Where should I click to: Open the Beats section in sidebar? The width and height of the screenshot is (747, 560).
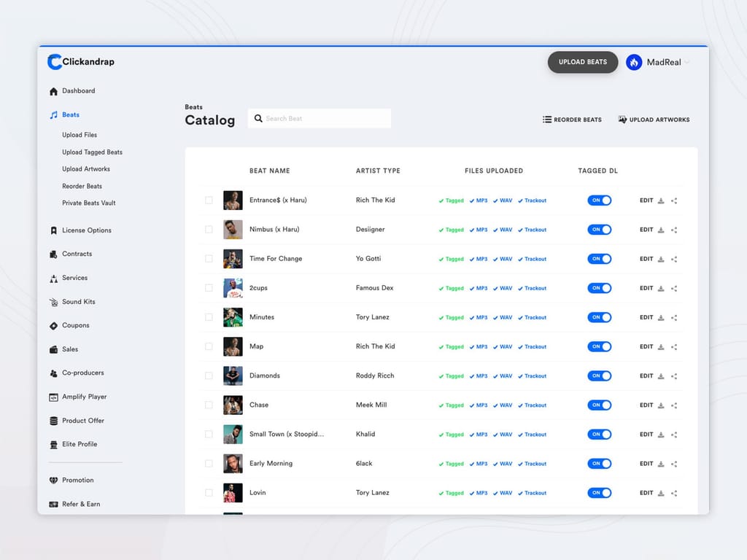click(71, 114)
